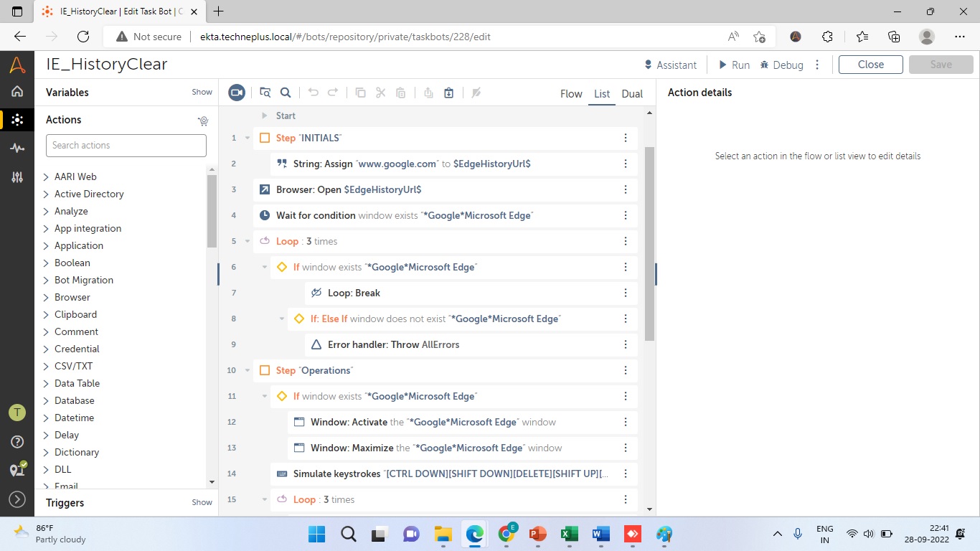Expand the Browser actions category
Image resolution: width=980 pixels, height=551 pixels.
click(47, 297)
